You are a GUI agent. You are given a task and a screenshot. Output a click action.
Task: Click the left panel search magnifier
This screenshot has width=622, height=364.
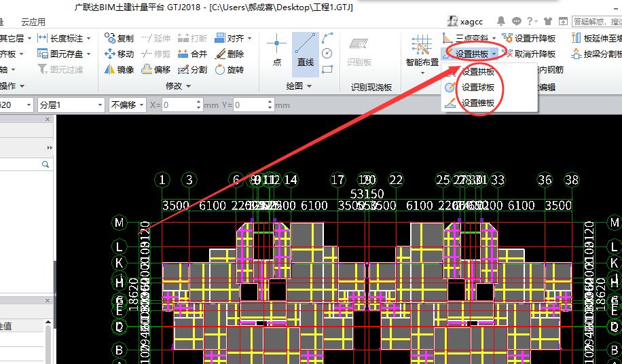45,164
